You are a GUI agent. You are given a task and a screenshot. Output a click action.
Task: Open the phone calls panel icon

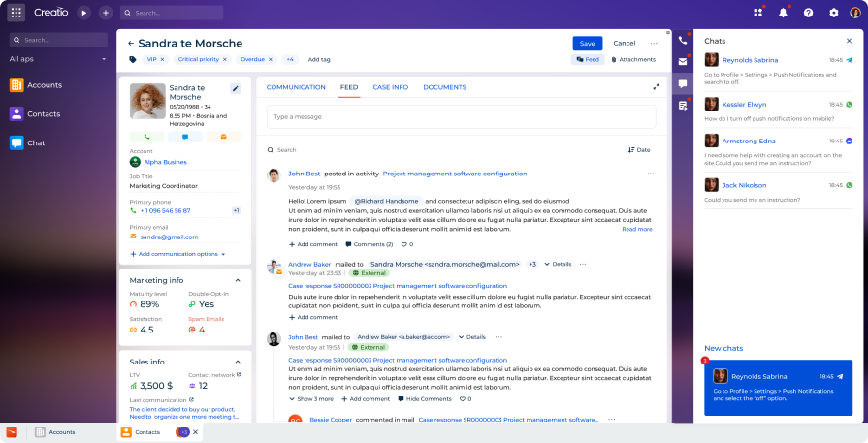(683, 40)
